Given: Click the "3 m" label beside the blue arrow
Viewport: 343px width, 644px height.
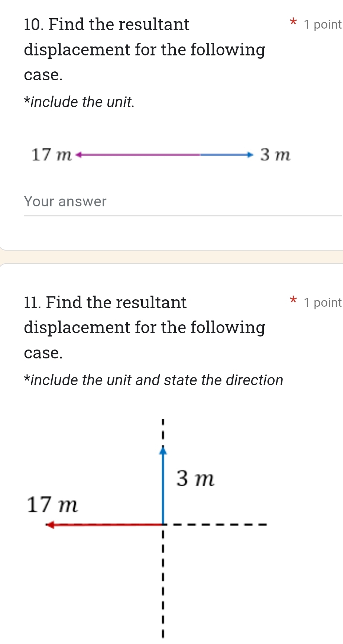Looking at the screenshot, I should 195,479.
